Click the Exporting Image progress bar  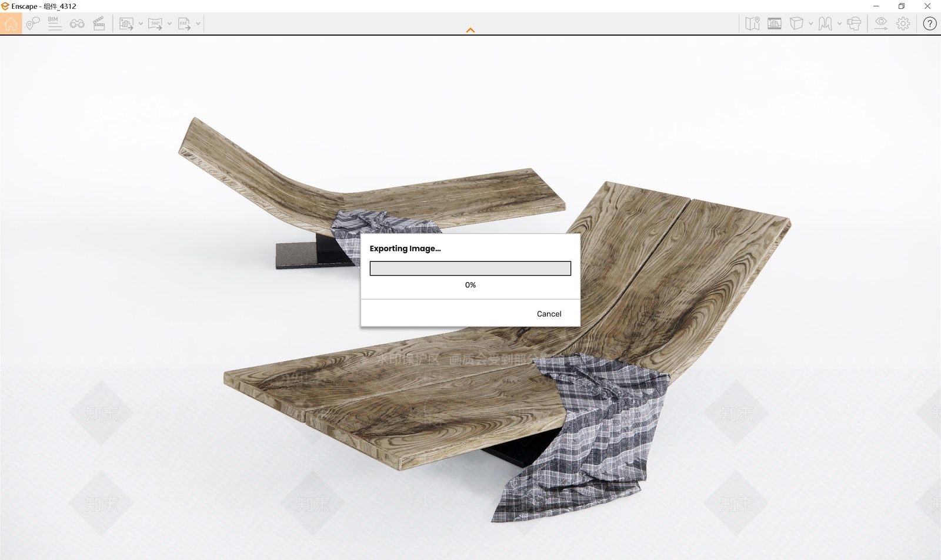[470, 269]
